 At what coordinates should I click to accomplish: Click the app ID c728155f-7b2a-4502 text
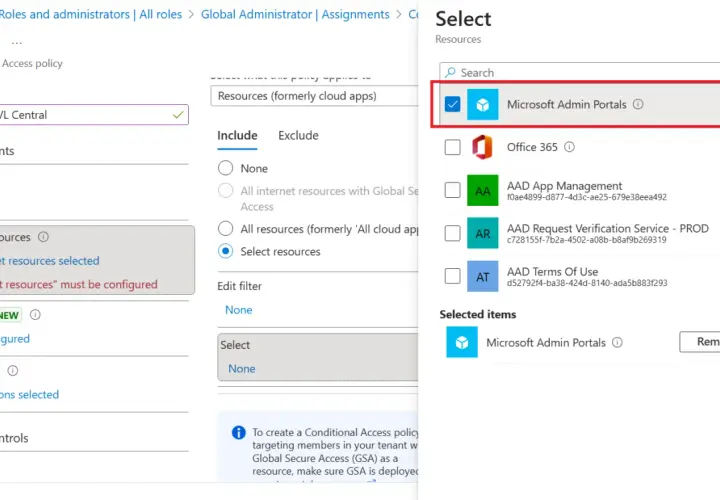pyautogui.click(x=586, y=240)
